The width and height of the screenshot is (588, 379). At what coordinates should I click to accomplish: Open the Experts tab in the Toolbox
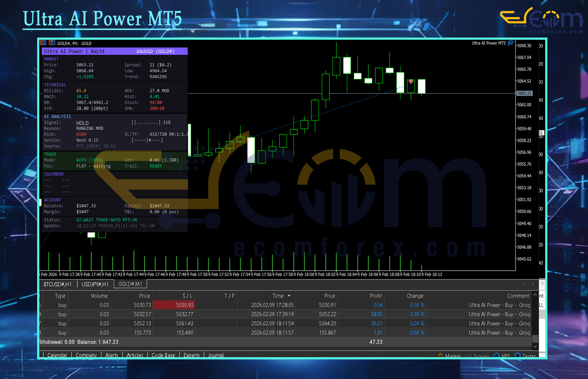click(x=191, y=355)
